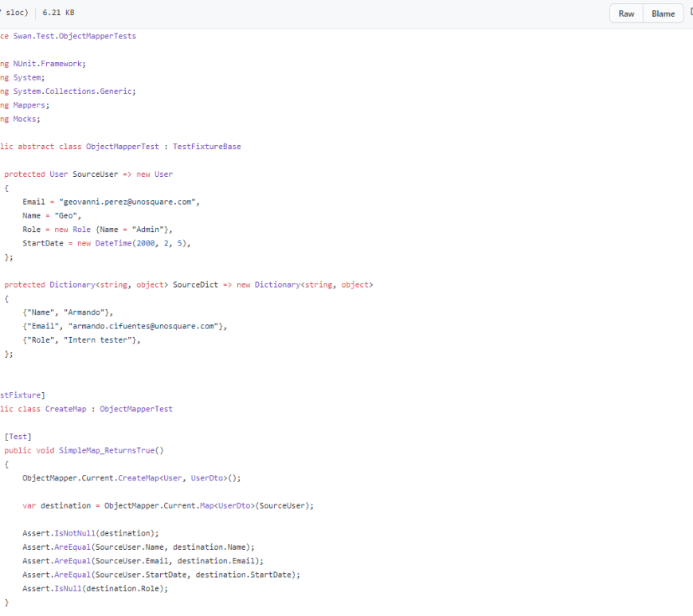Click the TestFixtureBase base class name
Viewport: 693px width, 616px height.
(x=206, y=147)
